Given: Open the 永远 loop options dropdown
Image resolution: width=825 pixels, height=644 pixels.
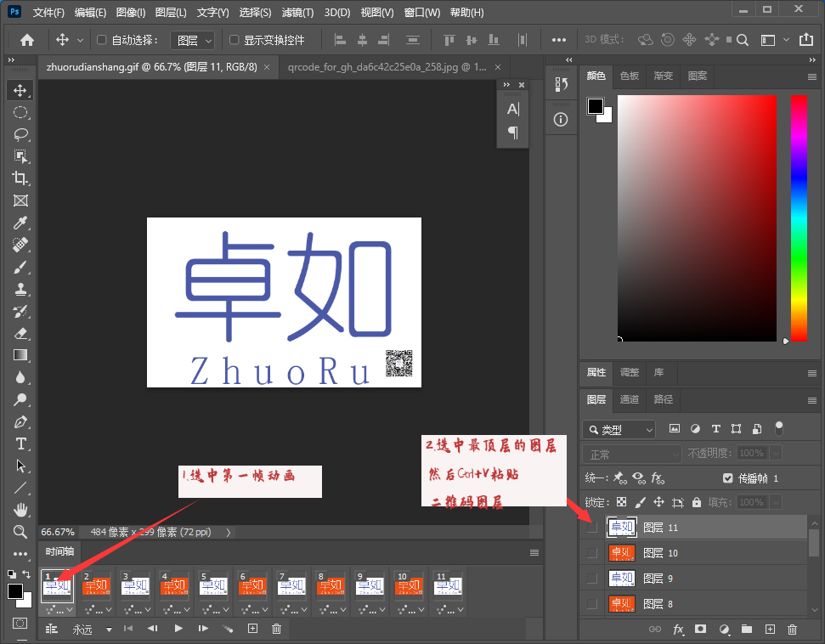Looking at the screenshot, I should pyautogui.click(x=93, y=628).
